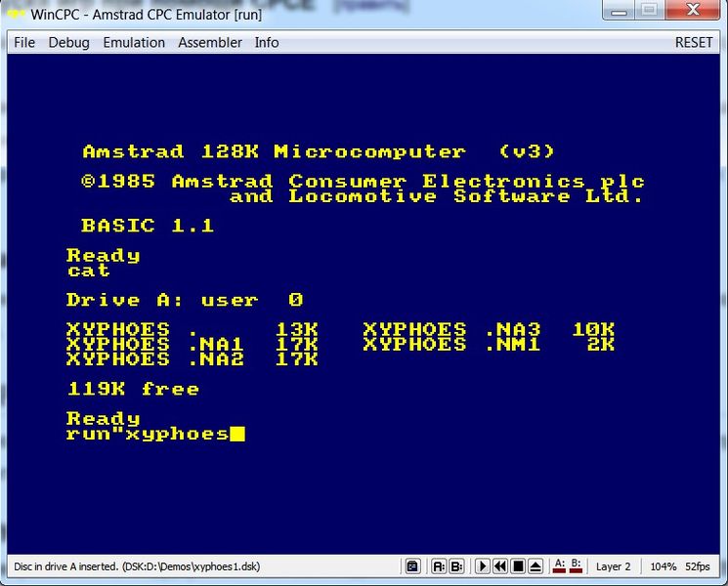The width and height of the screenshot is (728, 586).
Task: Click the disc inserted status message
Action: (x=137, y=566)
